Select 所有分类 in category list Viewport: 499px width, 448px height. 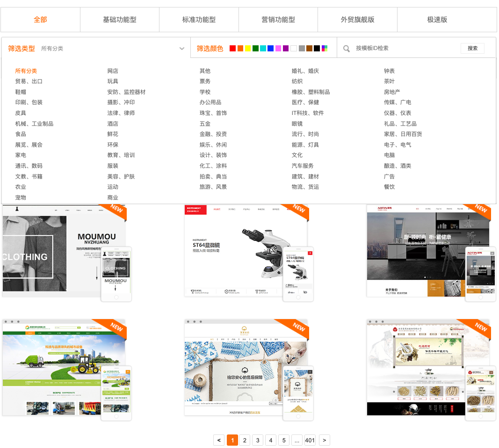tap(26, 71)
